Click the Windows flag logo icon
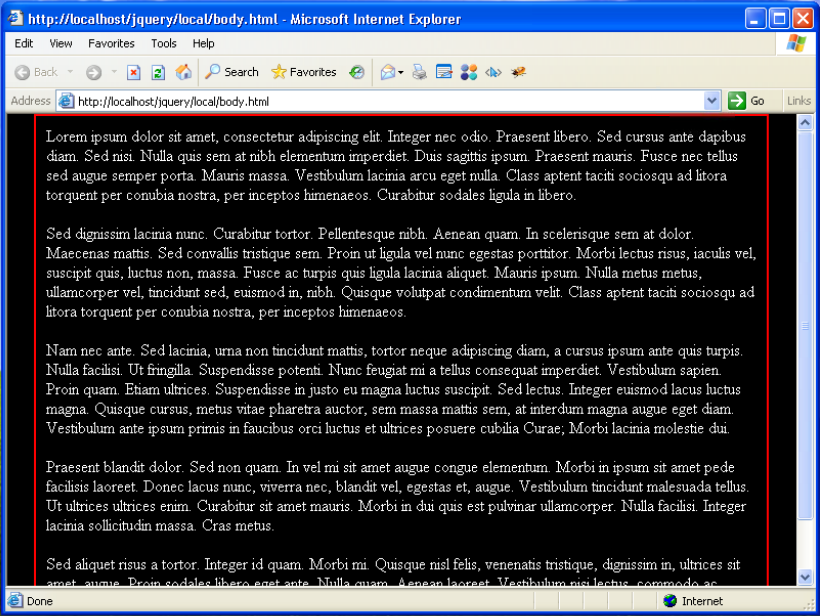Image resolution: width=820 pixels, height=616 pixels. tap(796, 43)
